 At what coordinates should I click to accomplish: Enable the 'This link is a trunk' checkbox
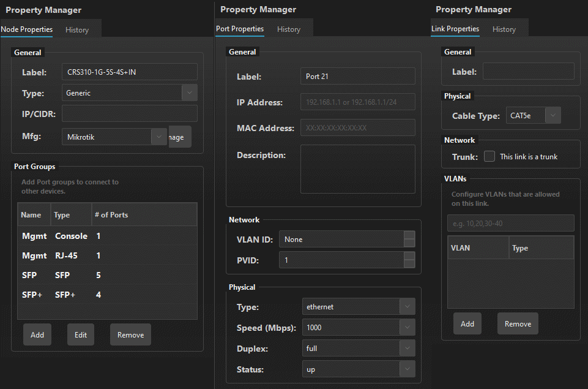tap(489, 156)
